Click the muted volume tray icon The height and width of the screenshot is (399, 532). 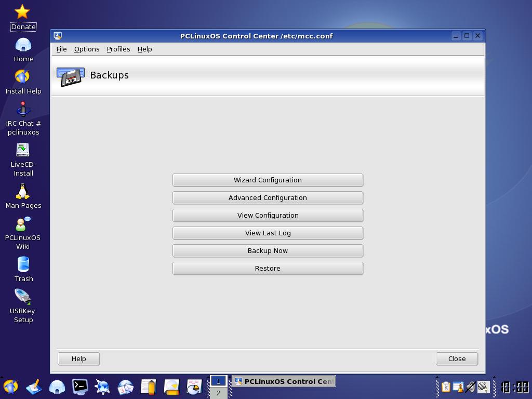471,387
